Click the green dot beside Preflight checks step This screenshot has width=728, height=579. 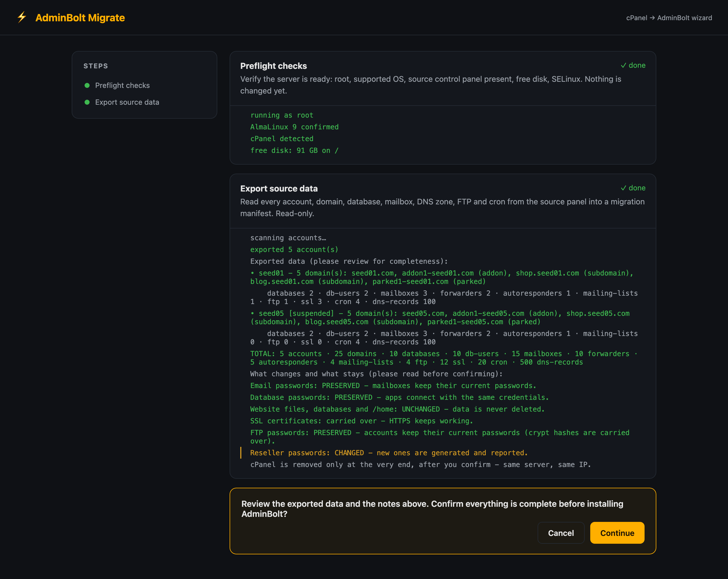pos(87,85)
